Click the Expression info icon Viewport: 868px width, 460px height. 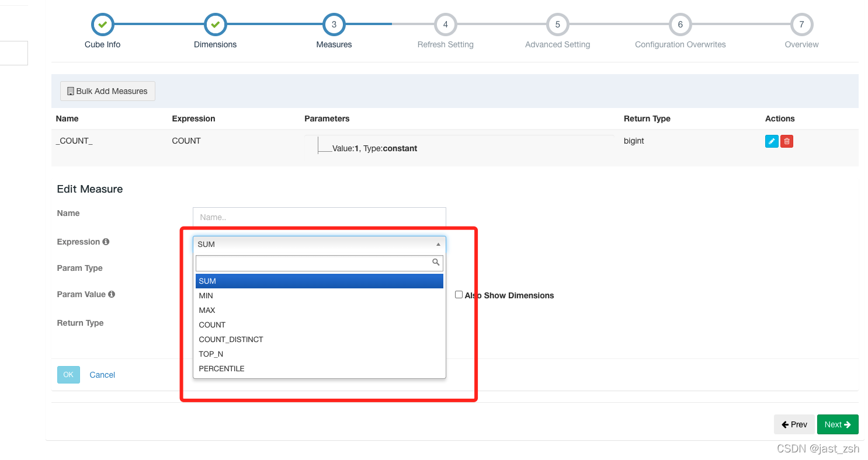click(x=106, y=242)
